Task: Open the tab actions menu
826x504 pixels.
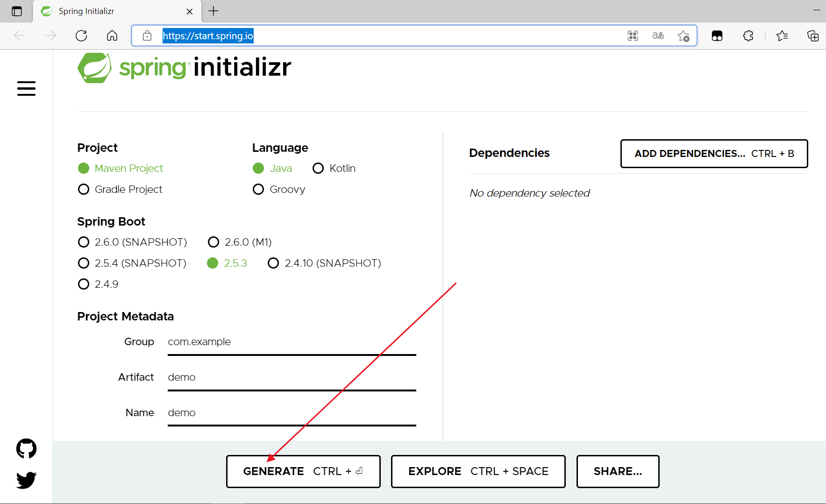Action: (x=17, y=11)
